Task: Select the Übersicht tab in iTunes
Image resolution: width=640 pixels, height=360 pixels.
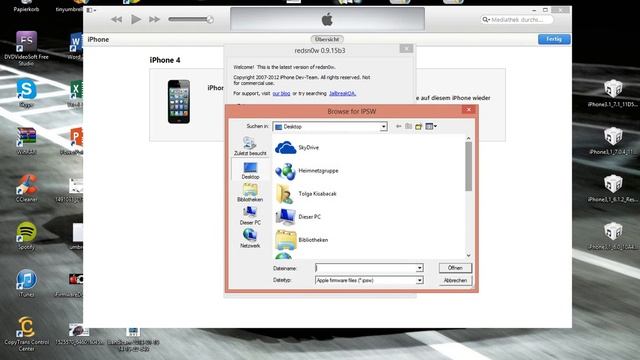Action: coord(327,39)
